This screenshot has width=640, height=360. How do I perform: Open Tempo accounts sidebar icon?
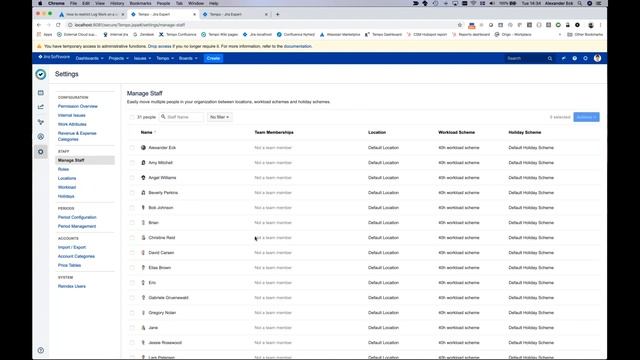pyautogui.click(x=41, y=137)
